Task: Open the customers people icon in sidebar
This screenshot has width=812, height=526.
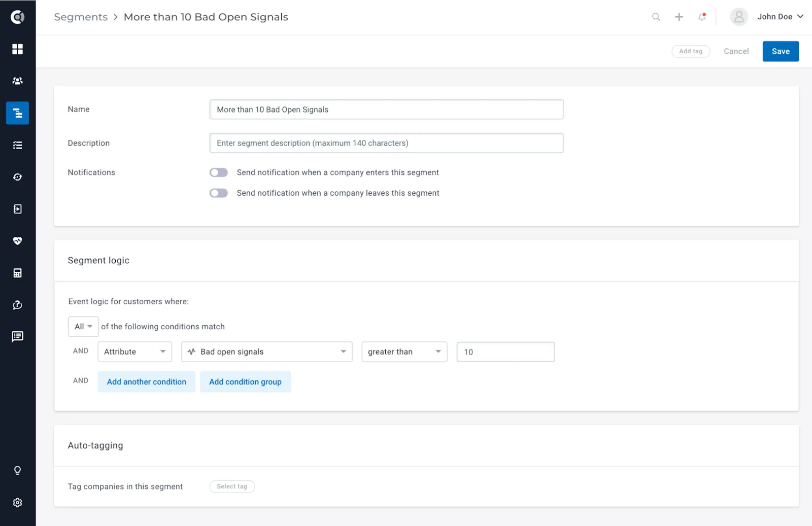Action: [x=17, y=81]
